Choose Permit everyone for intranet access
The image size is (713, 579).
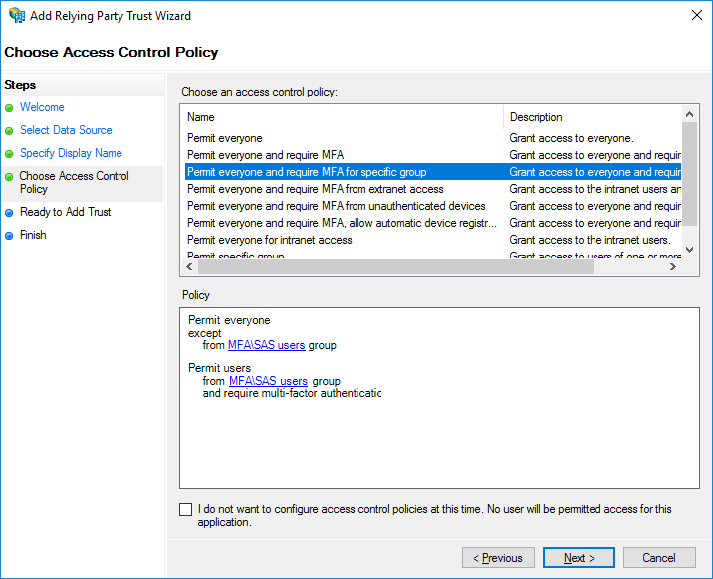(x=269, y=240)
